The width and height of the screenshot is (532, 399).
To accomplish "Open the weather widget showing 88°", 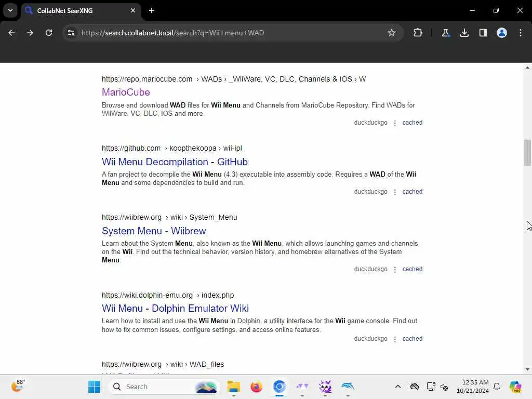I will click(18, 386).
